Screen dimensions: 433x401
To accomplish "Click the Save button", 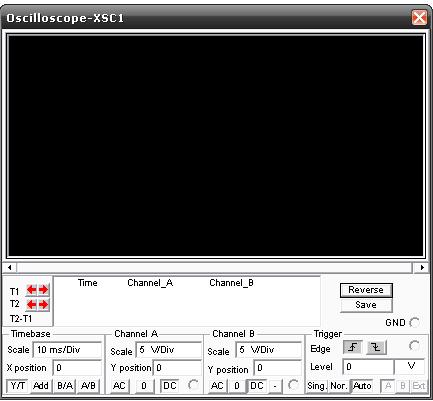I will coord(366,305).
